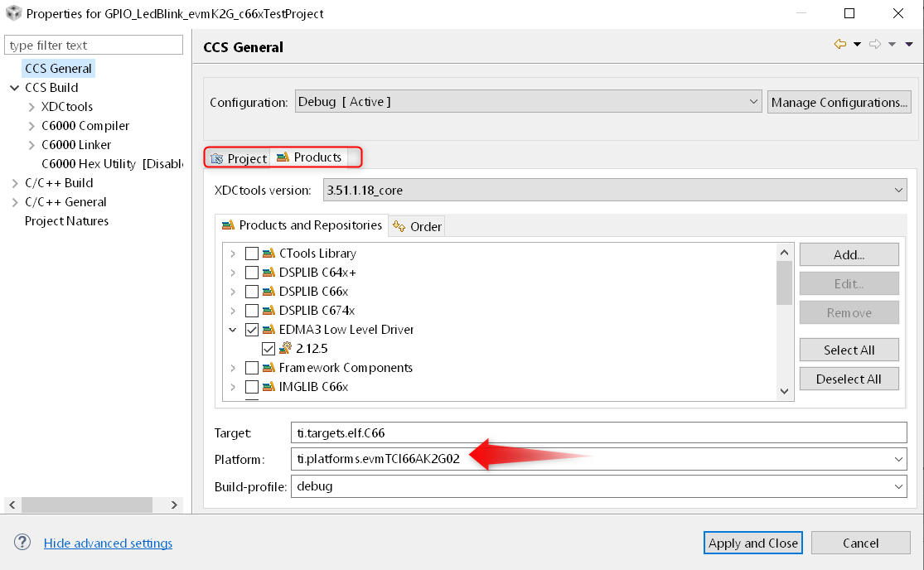Image resolution: width=924 pixels, height=570 pixels.
Task: Click the product list scroll down arrow
Action: [x=784, y=391]
